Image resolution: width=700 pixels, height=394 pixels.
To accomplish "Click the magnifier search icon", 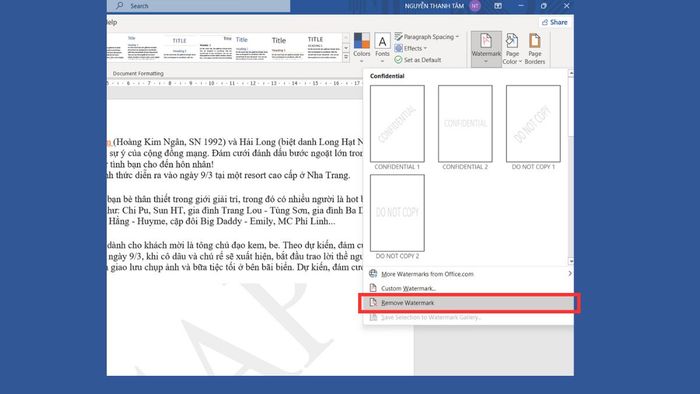I will [120, 5].
